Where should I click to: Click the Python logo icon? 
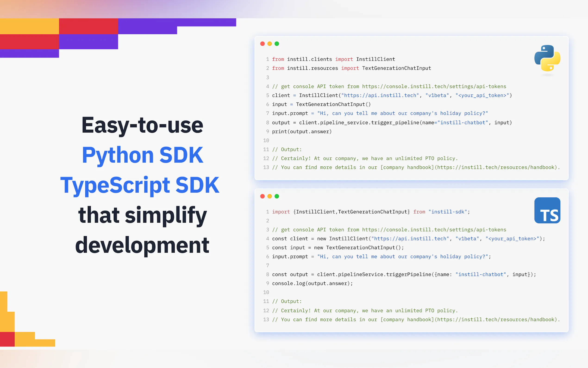coord(547,58)
